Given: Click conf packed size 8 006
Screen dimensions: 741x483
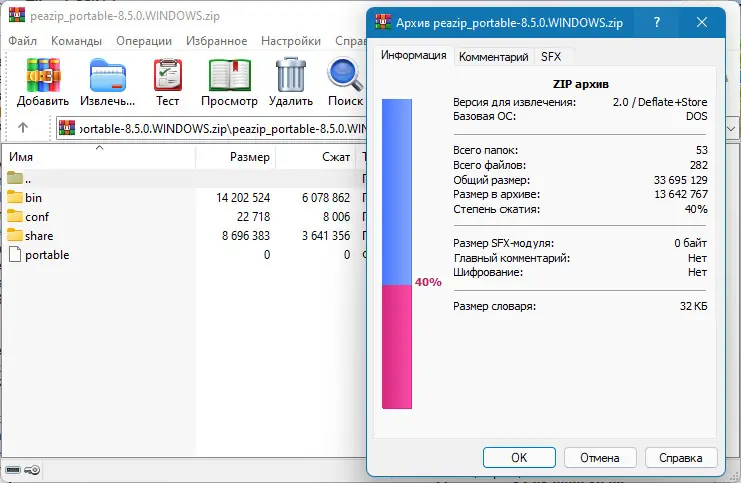Looking at the screenshot, I should (x=336, y=216).
